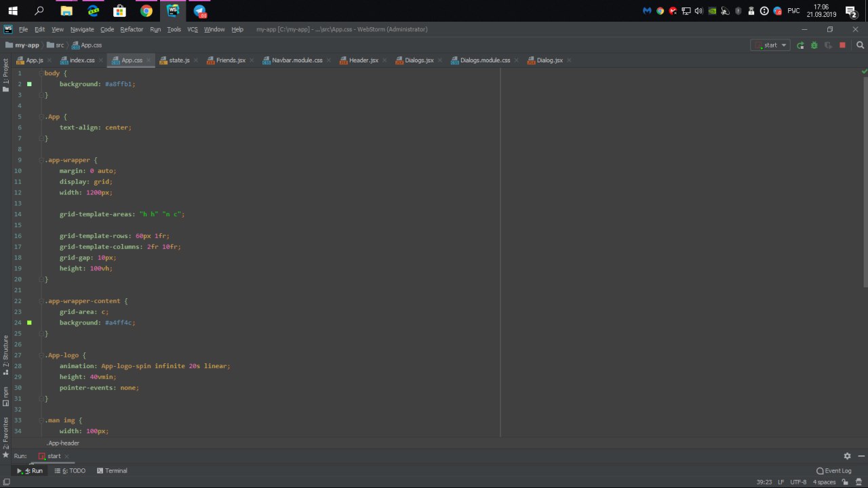This screenshot has height=488, width=868.
Task: Open the 6: TODO tool window
Action: (x=70, y=470)
